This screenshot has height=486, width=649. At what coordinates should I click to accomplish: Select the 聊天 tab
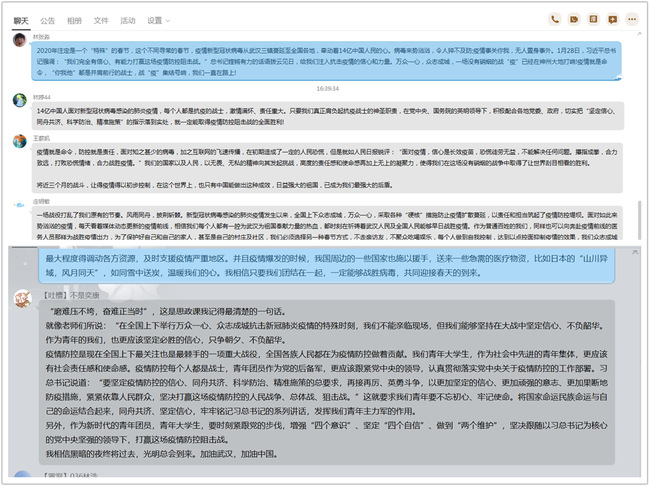pos(21,20)
